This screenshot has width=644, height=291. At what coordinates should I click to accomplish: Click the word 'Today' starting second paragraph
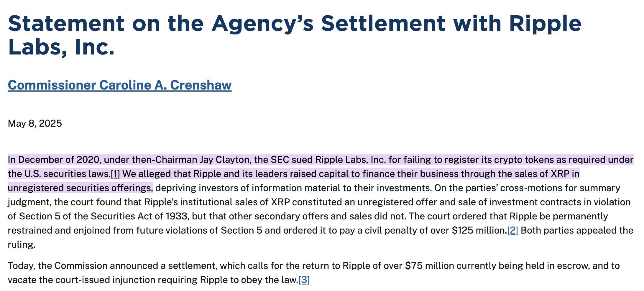21,266
